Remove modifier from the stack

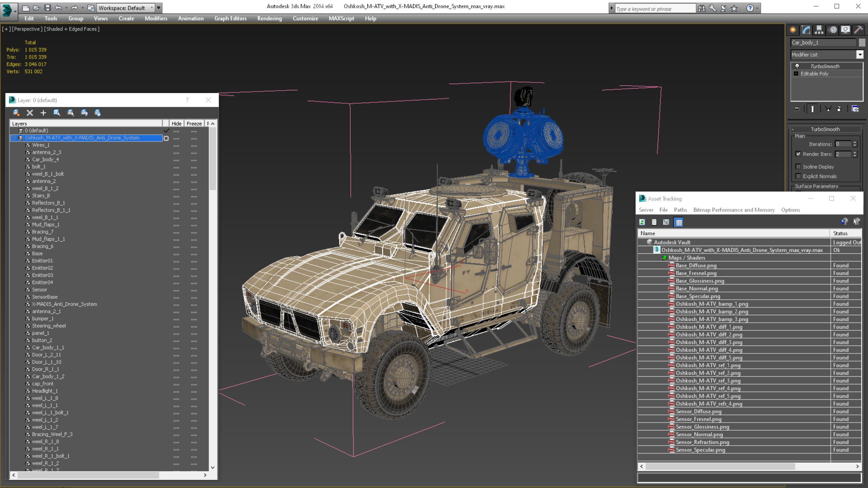point(839,109)
